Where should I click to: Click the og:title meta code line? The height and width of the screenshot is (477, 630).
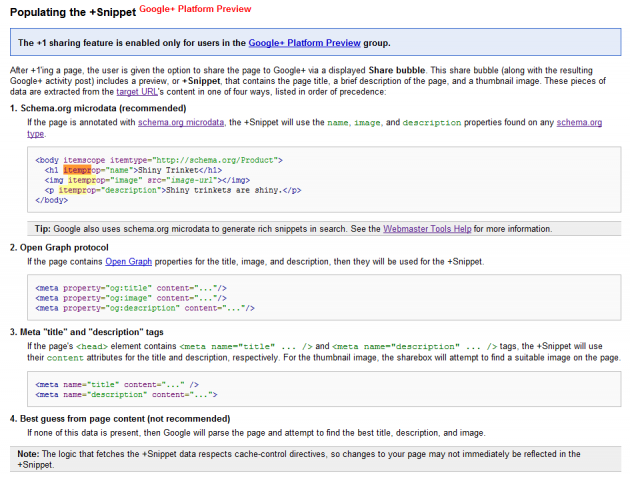point(131,288)
